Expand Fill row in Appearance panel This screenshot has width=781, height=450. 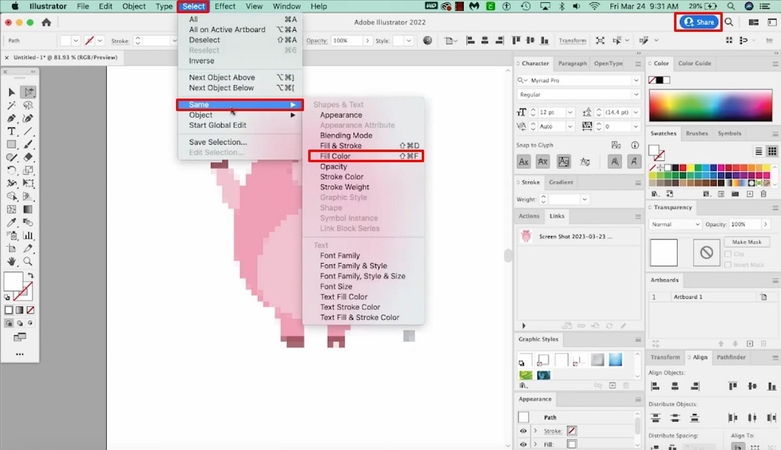pyautogui.click(x=535, y=444)
